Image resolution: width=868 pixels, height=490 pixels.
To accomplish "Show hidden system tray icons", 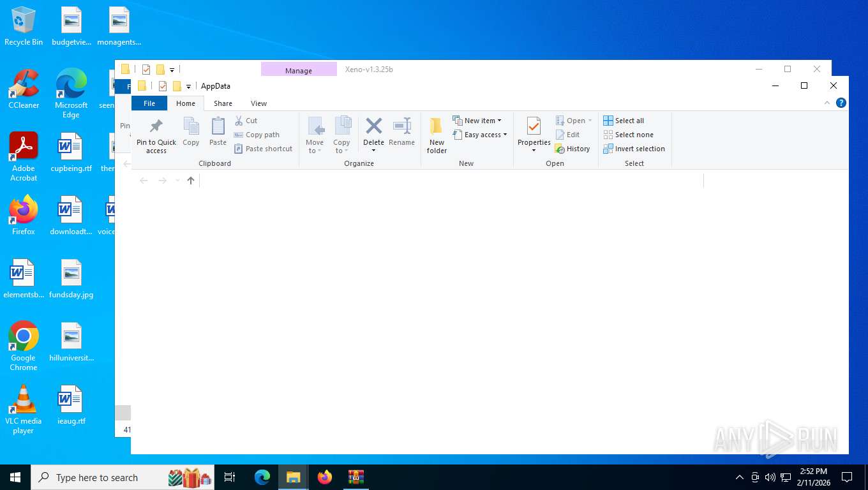I will [x=740, y=477].
